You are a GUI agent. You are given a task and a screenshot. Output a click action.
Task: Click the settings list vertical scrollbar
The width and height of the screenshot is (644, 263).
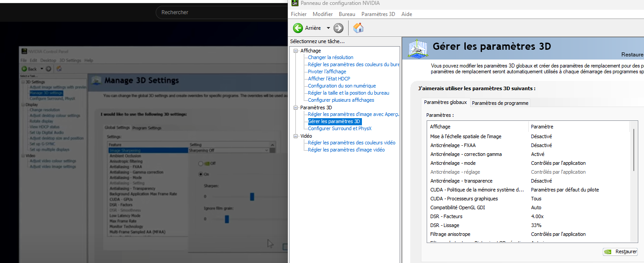click(x=633, y=149)
